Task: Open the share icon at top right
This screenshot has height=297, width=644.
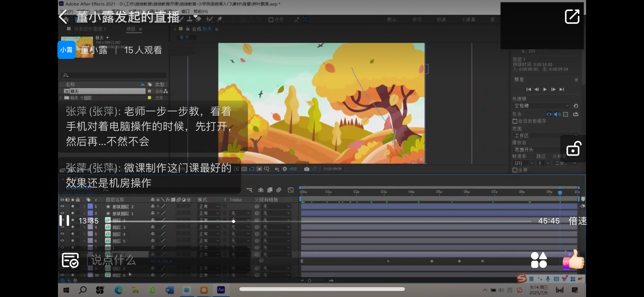Action: 572,17
